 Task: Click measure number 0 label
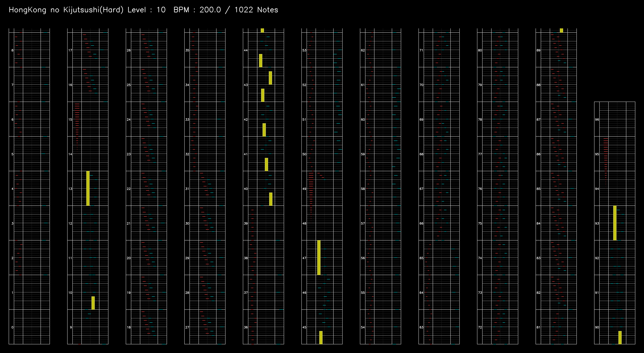(x=13, y=327)
